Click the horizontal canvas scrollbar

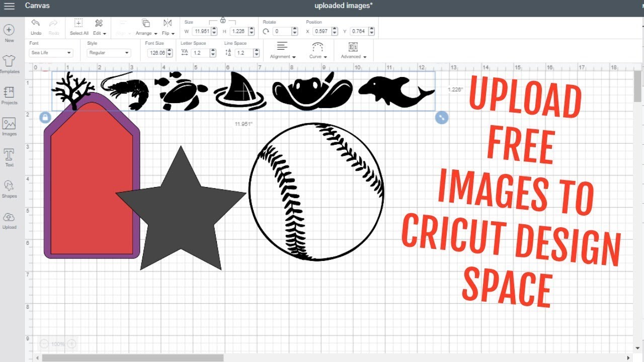click(x=133, y=358)
